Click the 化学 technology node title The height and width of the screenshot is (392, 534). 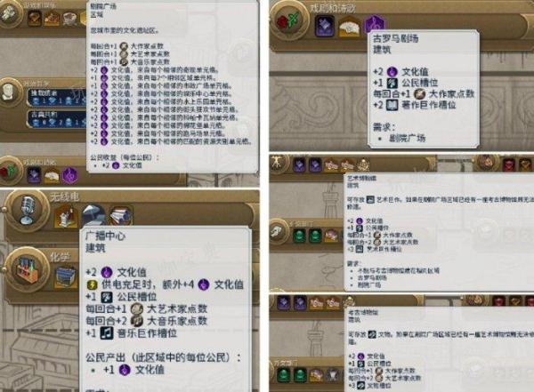(x=60, y=257)
